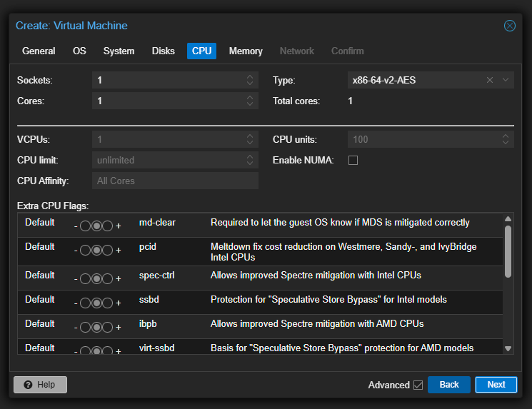Click the Sockets spinner arrows
Viewport: 532px width, 409px height.
tap(249, 80)
